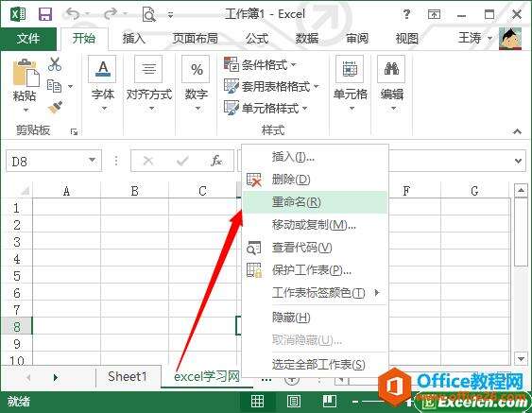
Task: Open the insert function fx dialog
Action: pos(216,161)
